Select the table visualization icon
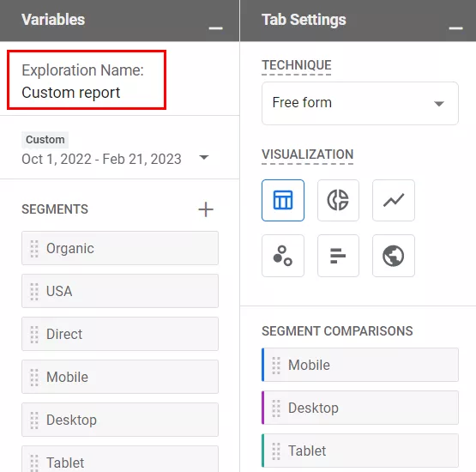This screenshot has width=476, height=472. pos(283,200)
